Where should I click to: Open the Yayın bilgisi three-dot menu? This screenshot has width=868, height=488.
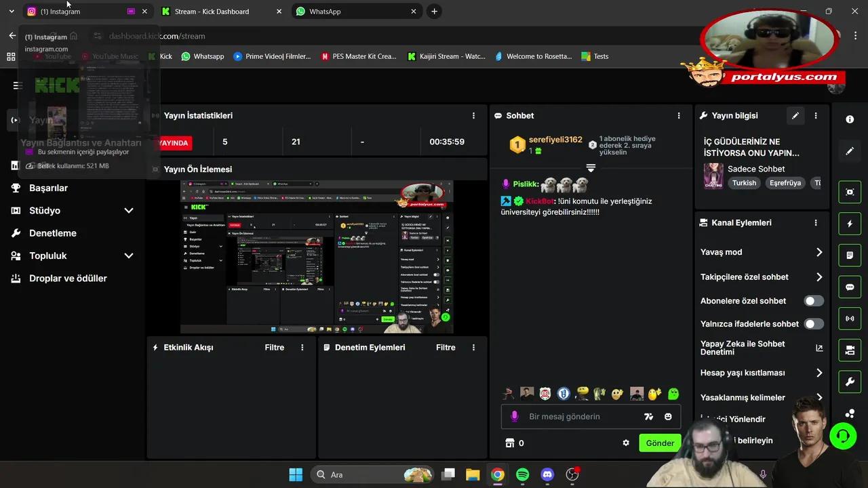coord(816,116)
